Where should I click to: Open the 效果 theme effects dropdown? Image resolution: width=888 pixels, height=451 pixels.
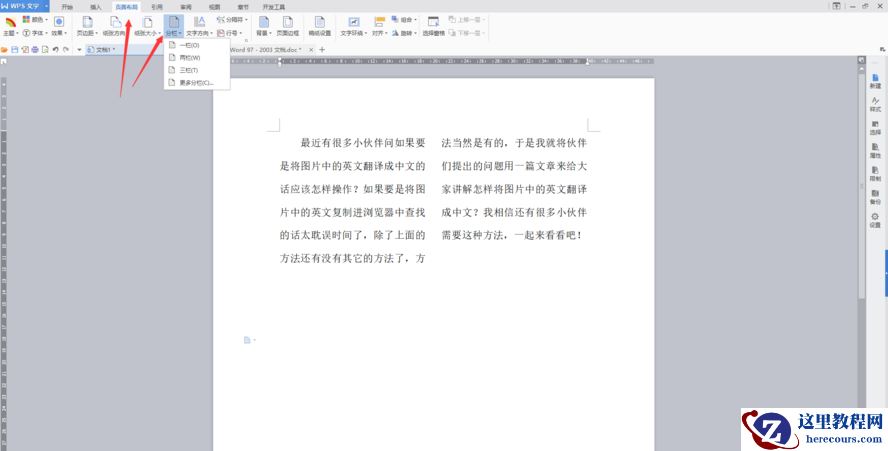click(x=59, y=26)
